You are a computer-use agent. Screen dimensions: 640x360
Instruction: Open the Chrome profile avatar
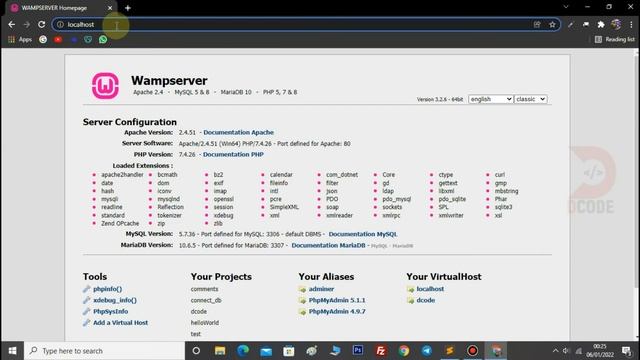[x=616, y=24]
